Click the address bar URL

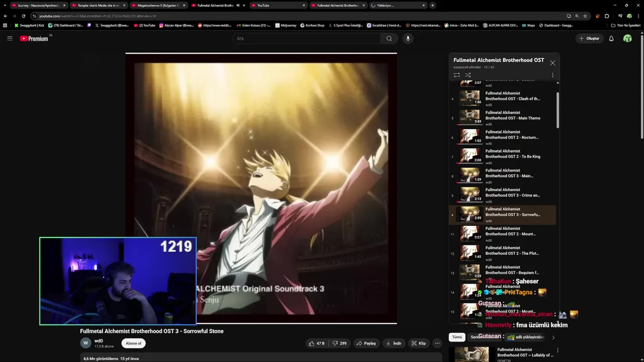click(98, 16)
